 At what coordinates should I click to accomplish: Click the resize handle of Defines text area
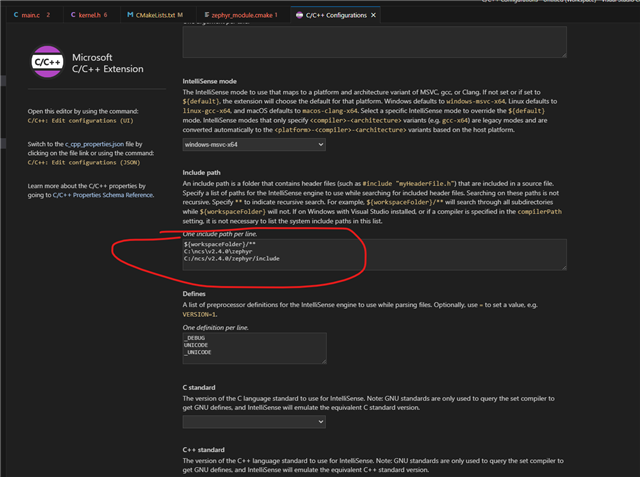(324, 361)
